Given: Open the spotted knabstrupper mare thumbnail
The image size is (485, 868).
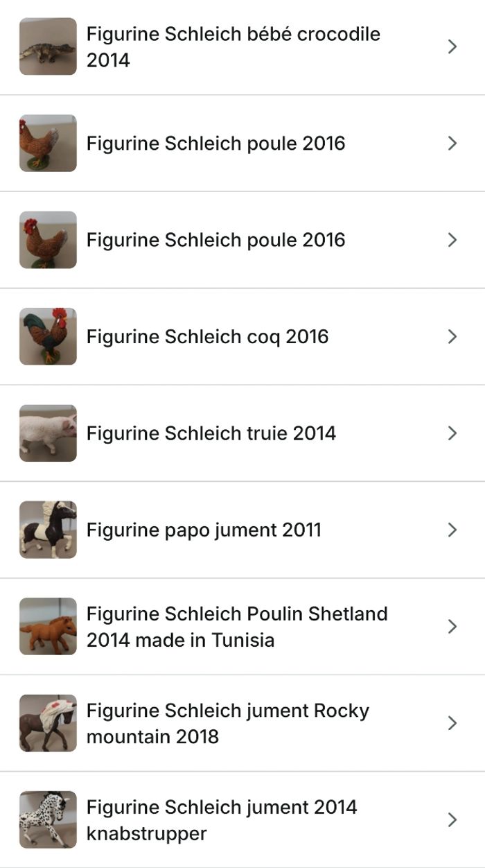Looking at the screenshot, I should point(48,819).
